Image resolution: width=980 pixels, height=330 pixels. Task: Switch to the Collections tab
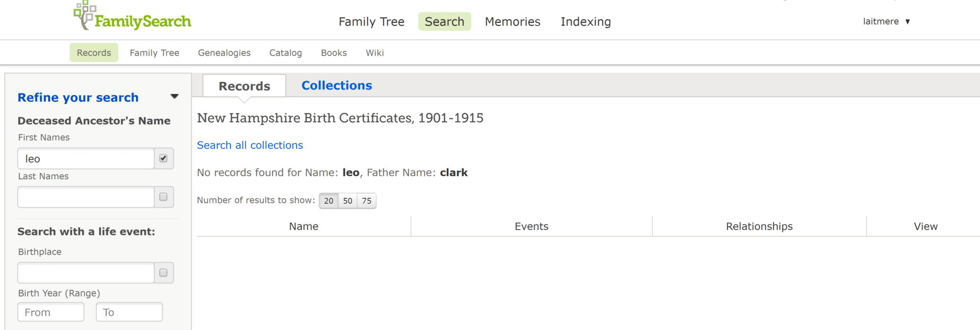point(336,85)
